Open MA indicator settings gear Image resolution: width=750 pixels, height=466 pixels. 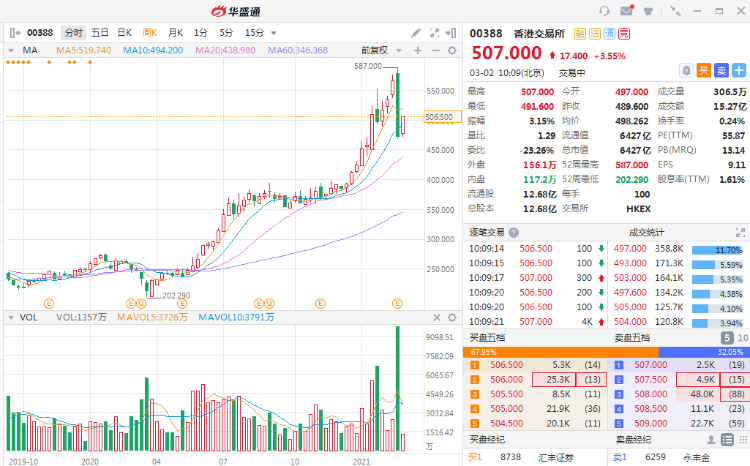tap(452, 50)
